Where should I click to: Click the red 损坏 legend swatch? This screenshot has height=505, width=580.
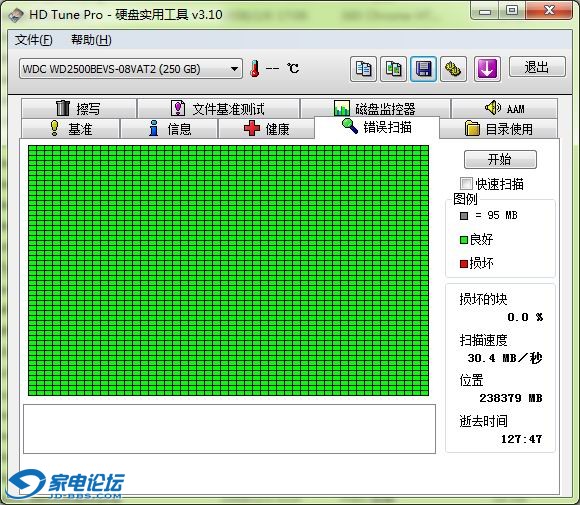pyautogui.click(x=464, y=264)
